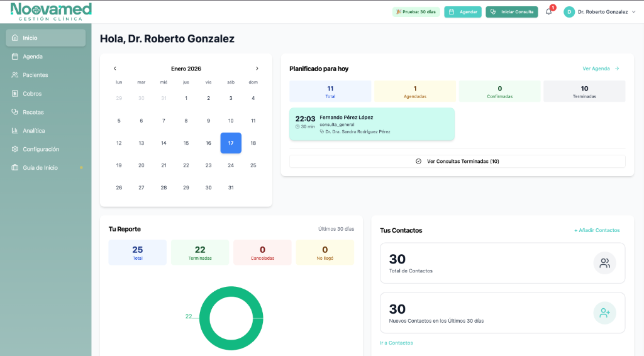644x356 pixels.
Task: Click the user avatar circle with letter D
Action: click(569, 12)
